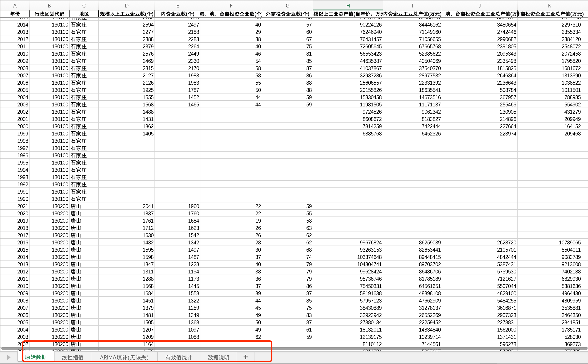
Task: Select column K header
Action: 549,5
